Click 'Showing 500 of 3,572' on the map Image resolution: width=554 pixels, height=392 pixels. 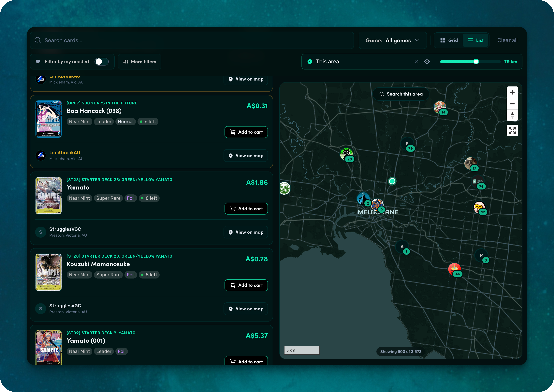click(x=401, y=352)
